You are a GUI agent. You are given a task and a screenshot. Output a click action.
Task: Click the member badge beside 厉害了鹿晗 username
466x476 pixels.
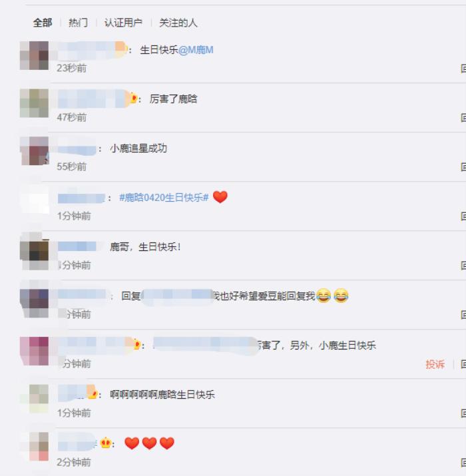133,99
